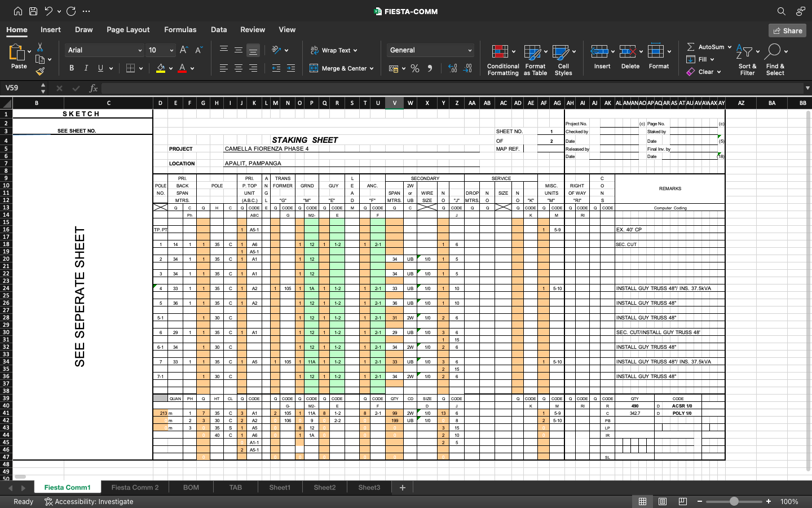Open the Insert ribbon tab

coord(51,29)
